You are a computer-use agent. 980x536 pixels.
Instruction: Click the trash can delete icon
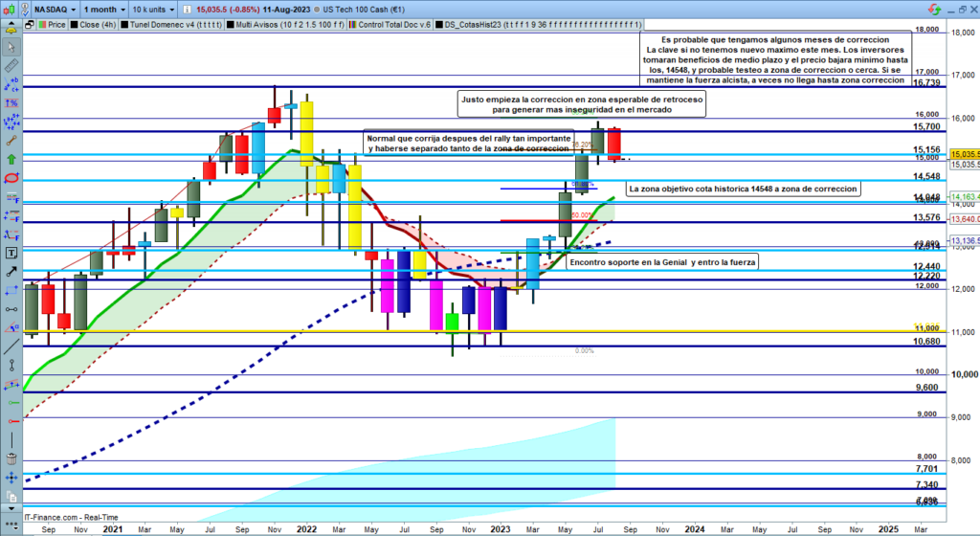tap(10, 458)
